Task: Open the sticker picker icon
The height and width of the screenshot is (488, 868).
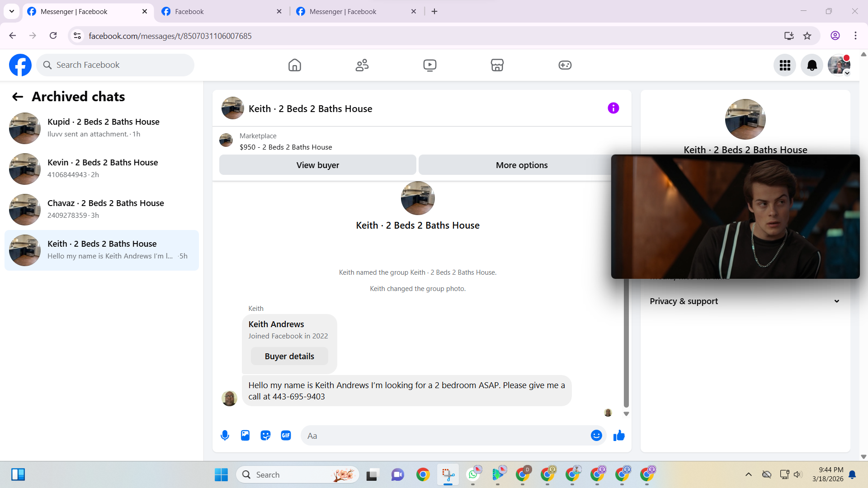Action: point(265,436)
